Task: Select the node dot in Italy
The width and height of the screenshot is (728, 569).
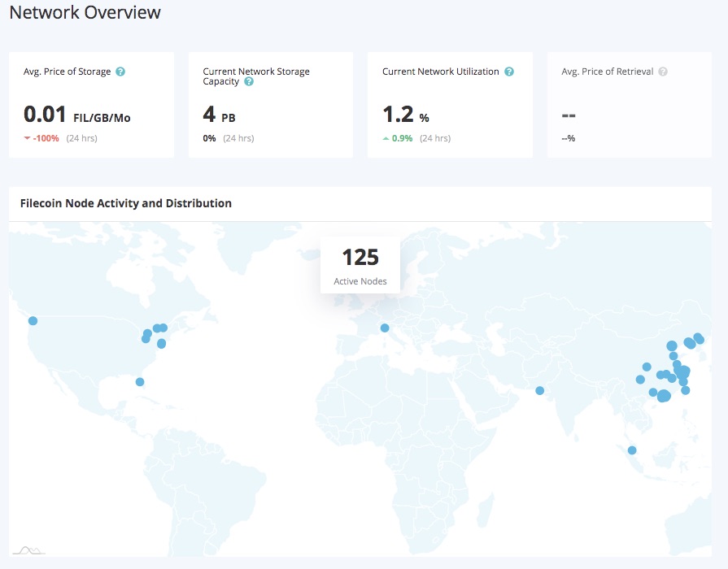Action: pyautogui.click(x=385, y=328)
